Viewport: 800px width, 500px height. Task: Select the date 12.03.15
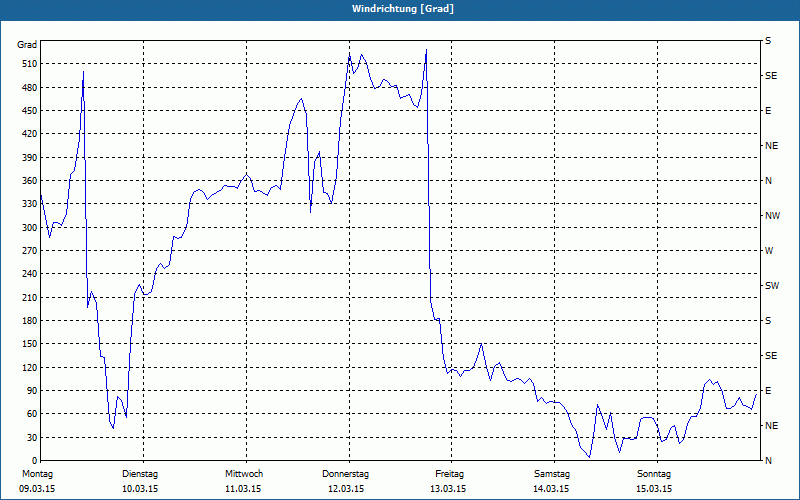(346, 489)
